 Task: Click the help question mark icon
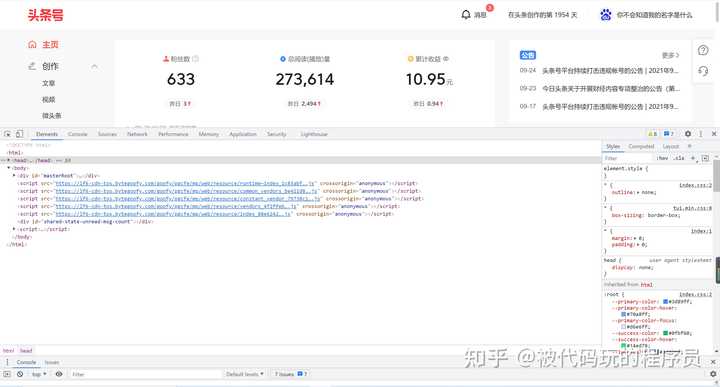[703, 50]
